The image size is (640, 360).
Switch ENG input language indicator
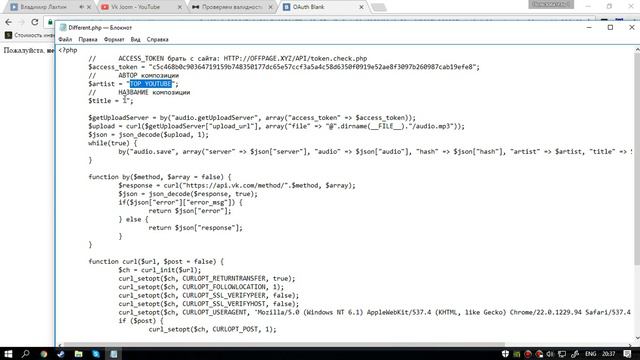pyautogui.click(x=590, y=354)
